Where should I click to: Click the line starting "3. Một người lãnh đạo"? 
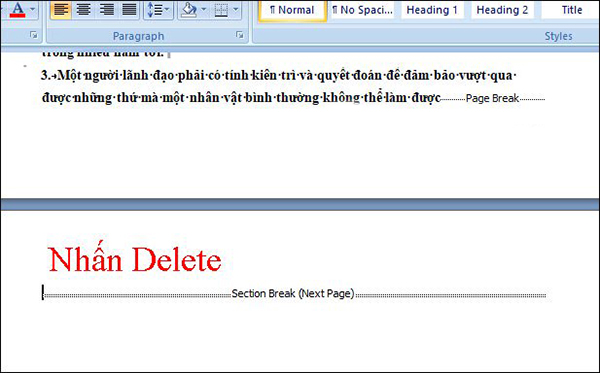tap(278, 75)
